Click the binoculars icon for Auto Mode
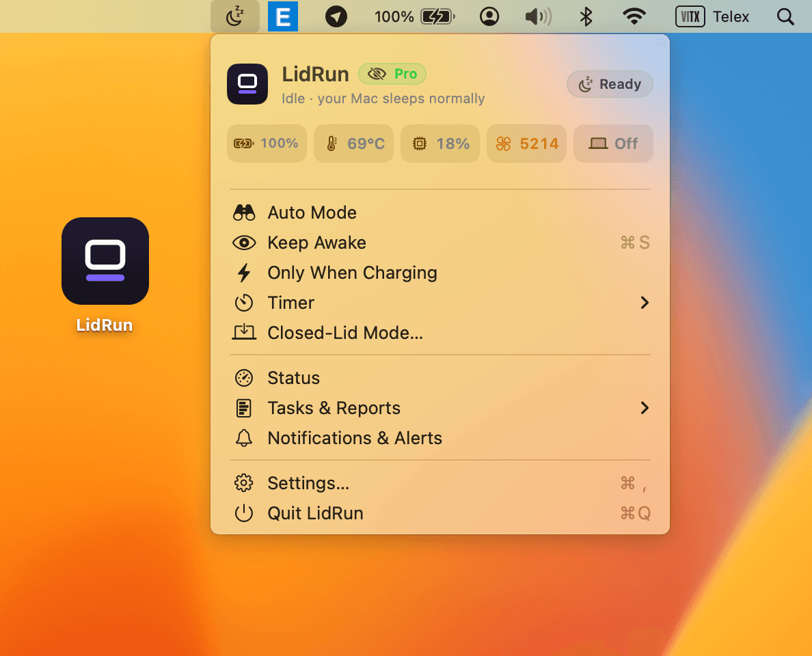This screenshot has width=812, height=656. tap(244, 213)
